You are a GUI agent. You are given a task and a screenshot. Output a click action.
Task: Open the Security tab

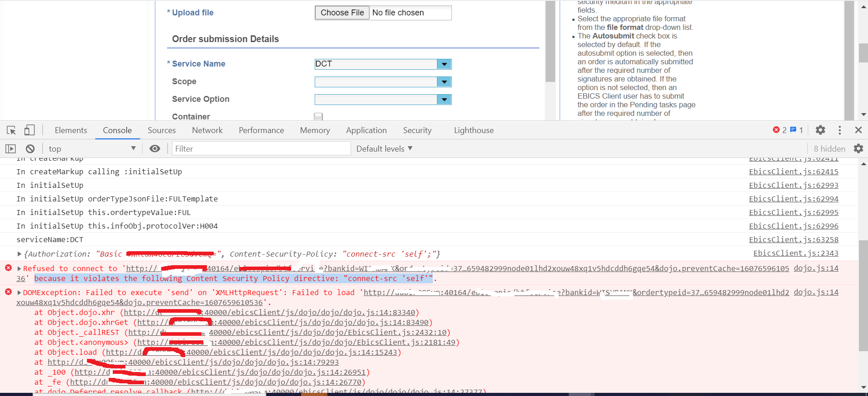[x=417, y=130]
